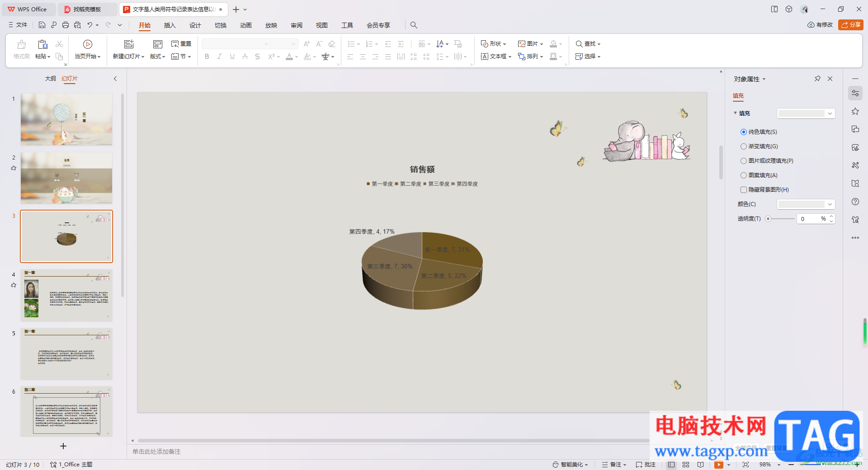This screenshot has height=470, width=868.
Task: Switch to slide sorter view icon
Action: 686,465
